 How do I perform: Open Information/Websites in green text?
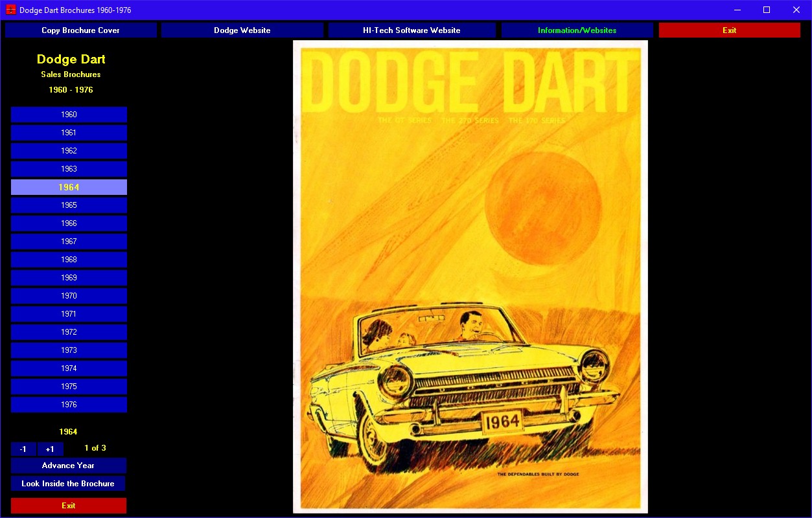[x=577, y=30]
